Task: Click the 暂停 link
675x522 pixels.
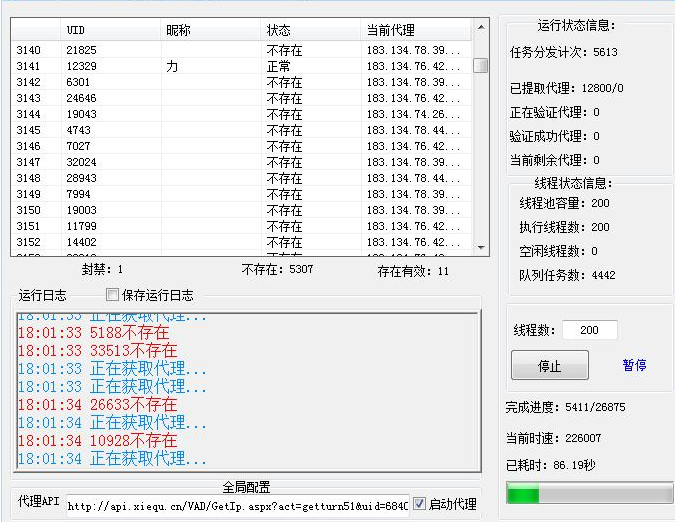Action: click(634, 365)
